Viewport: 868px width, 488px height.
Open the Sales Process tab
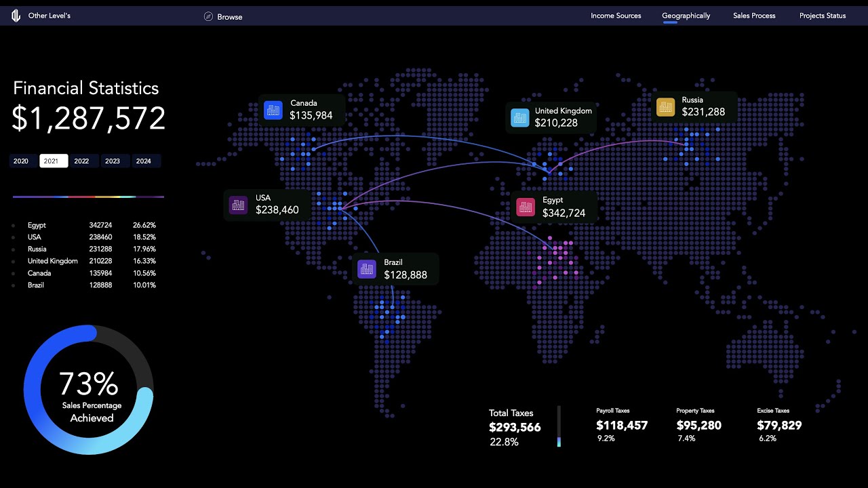point(754,16)
